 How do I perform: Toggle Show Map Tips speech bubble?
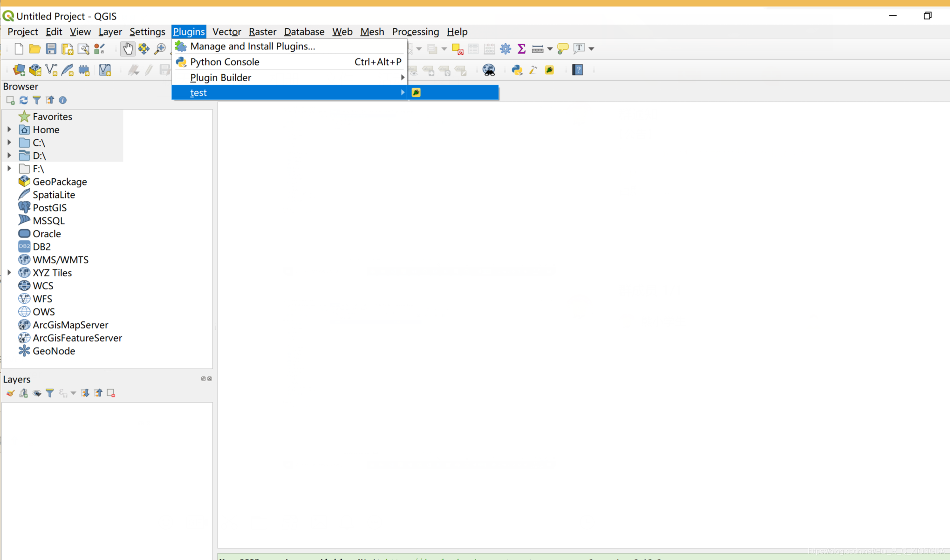[563, 48]
